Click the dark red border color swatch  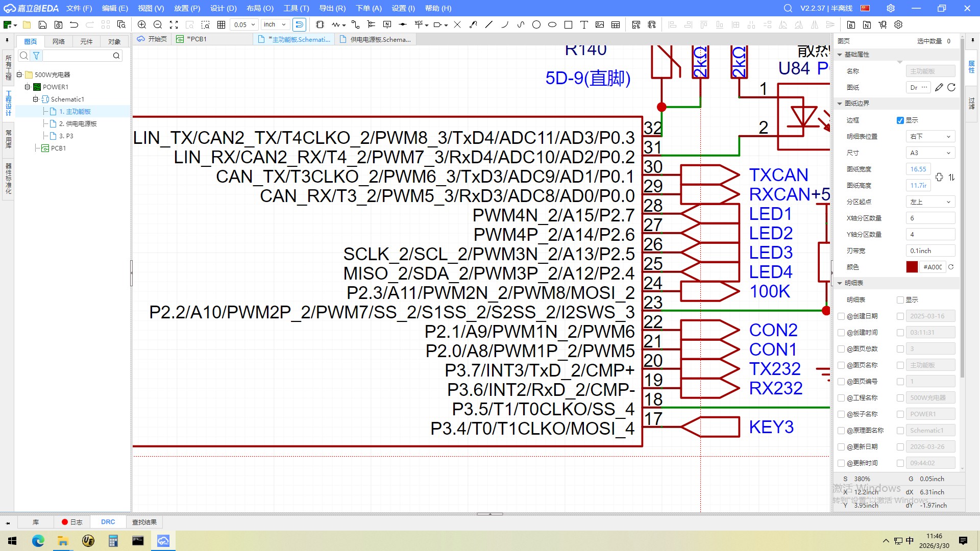[912, 267]
